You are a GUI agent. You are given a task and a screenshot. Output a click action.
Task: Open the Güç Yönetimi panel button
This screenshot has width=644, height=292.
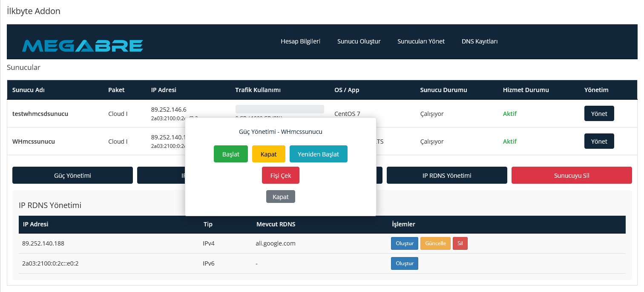point(72,175)
